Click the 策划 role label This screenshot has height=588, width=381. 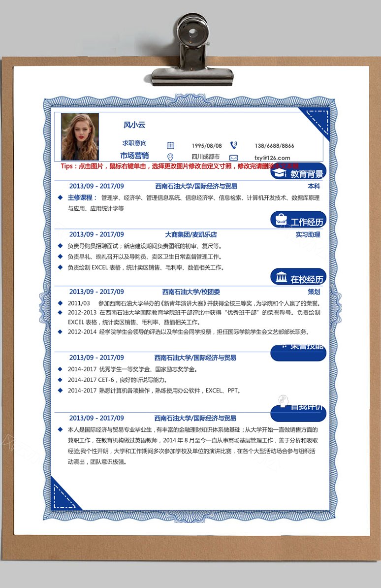[x=314, y=292]
